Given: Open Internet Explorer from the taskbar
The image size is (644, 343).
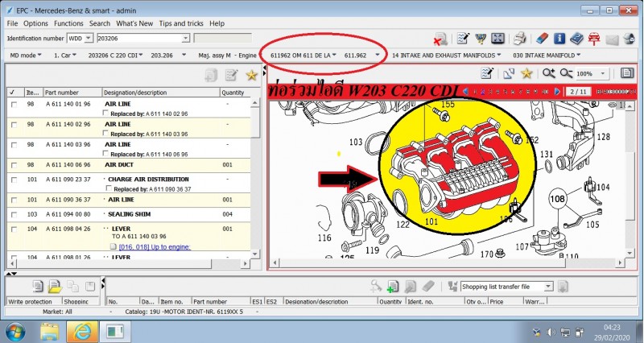Looking at the screenshot, I should click(x=82, y=332).
